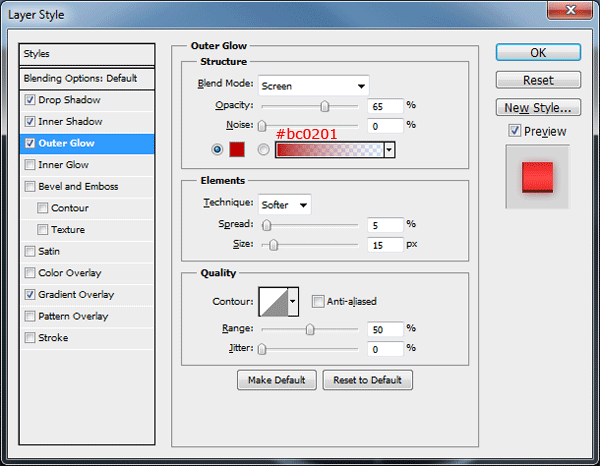Open the gradient picker dropdown arrow
Viewport: 600px width, 466px height.
389,150
